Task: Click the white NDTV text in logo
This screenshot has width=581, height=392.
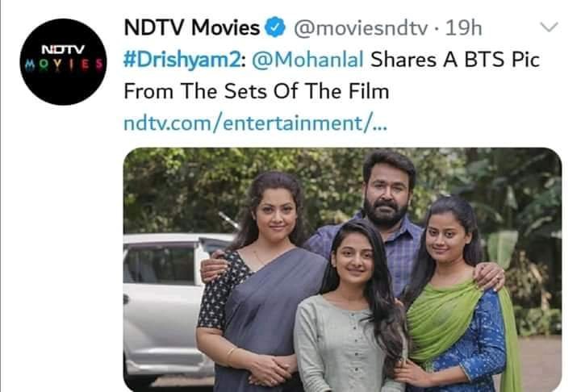Action: (x=63, y=49)
